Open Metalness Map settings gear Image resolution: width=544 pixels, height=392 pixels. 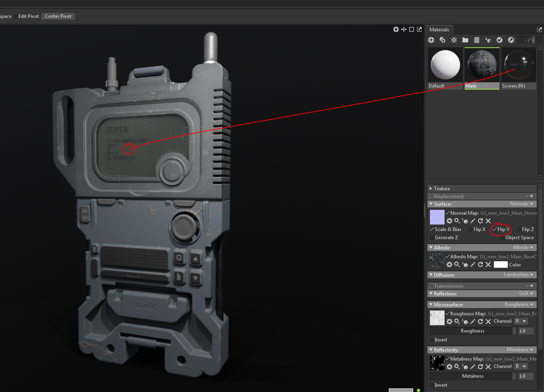click(x=449, y=367)
